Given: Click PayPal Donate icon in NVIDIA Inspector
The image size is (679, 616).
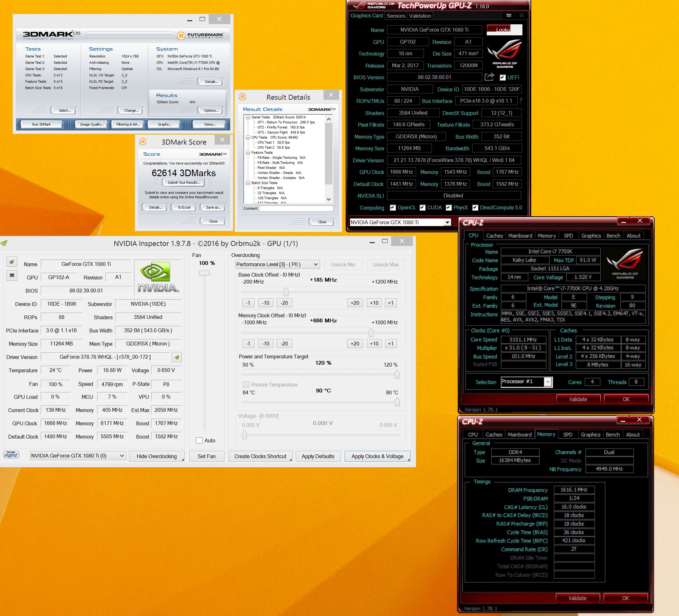Looking at the screenshot, I should pos(11,454).
